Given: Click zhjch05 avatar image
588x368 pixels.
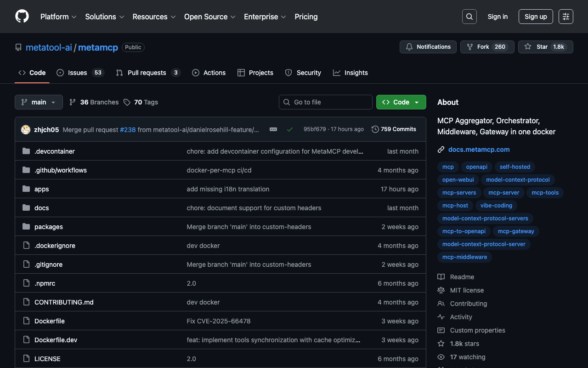Looking at the screenshot, I should (26, 130).
